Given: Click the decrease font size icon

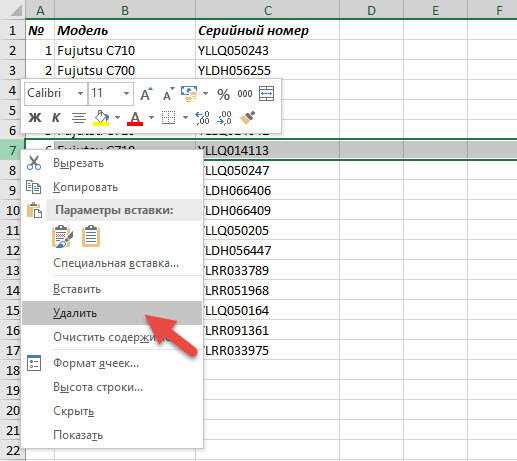Looking at the screenshot, I should click(x=168, y=94).
